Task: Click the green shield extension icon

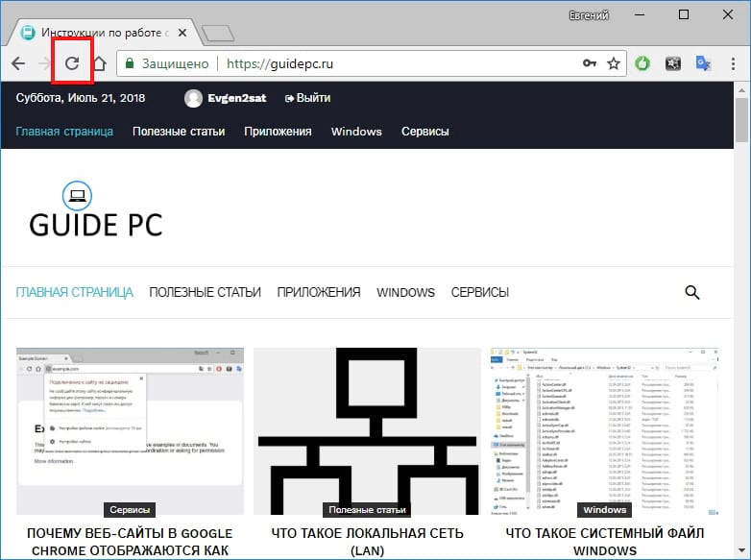Action: pyautogui.click(x=642, y=63)
